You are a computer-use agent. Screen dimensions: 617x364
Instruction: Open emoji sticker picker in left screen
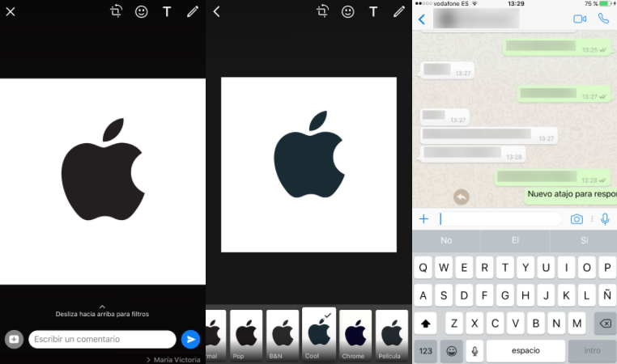click(x=141, y=12)
